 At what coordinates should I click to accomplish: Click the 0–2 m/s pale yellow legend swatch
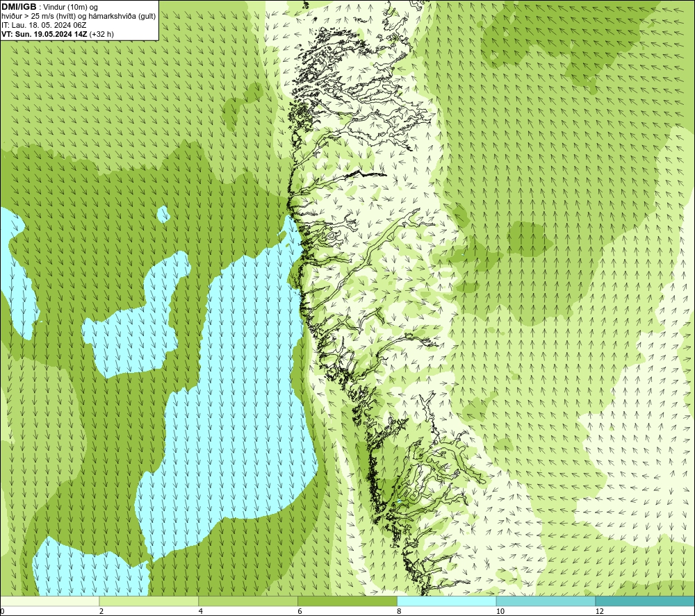tap(50, 601)
